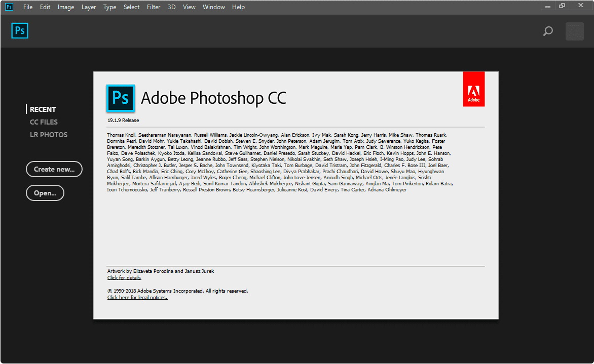
Task: Open the Edit menu
Action: click(45, 7)
